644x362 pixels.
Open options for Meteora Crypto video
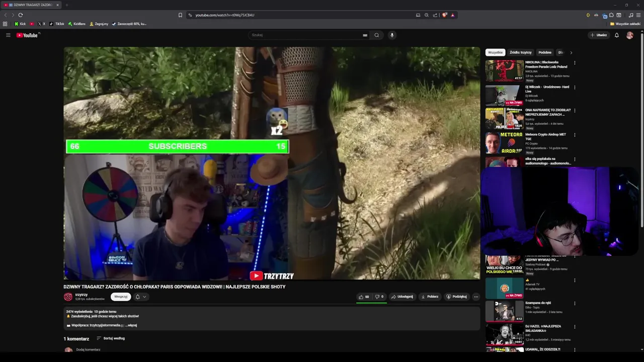(575, 135)
